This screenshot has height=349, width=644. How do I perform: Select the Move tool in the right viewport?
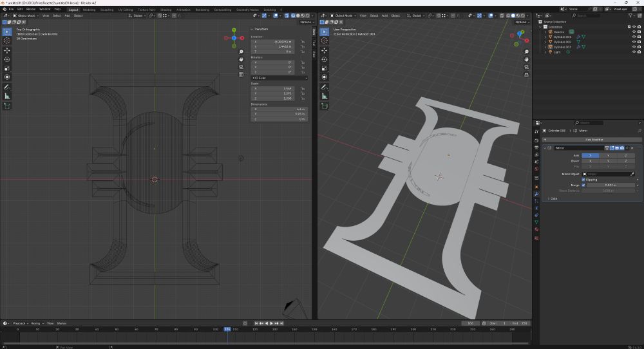pos(325,50)
